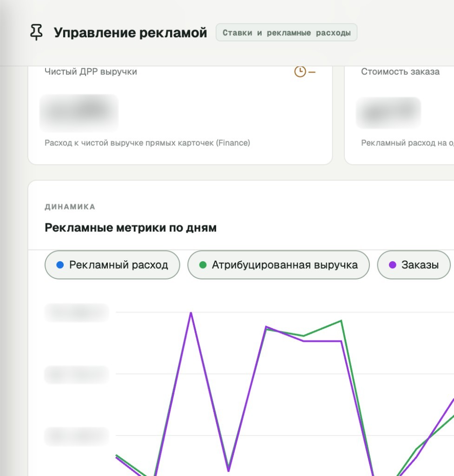
Task: Click the clock icon on Чистый ДРР выручки card
Action: (x=300, y=72)
